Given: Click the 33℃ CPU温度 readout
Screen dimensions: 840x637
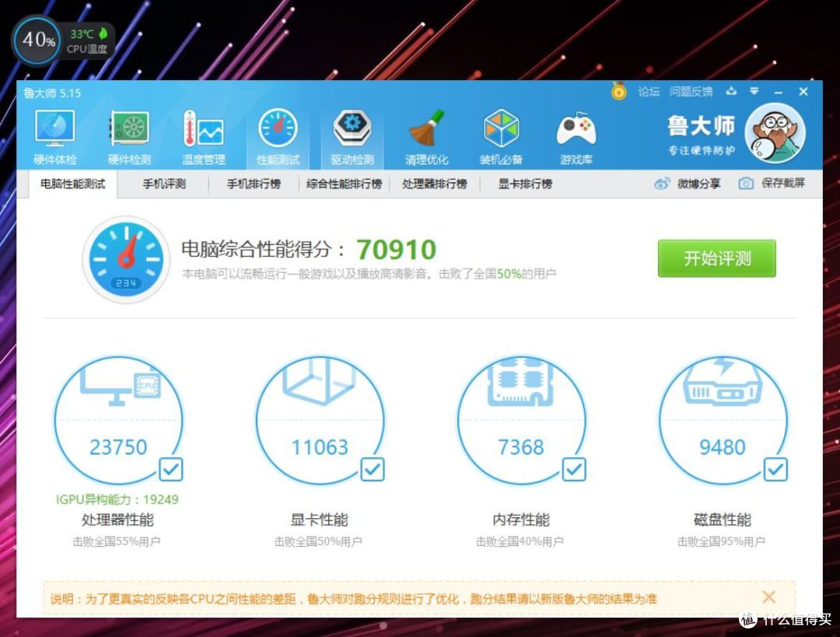Looking at the screenshot, I should point(87,41).
